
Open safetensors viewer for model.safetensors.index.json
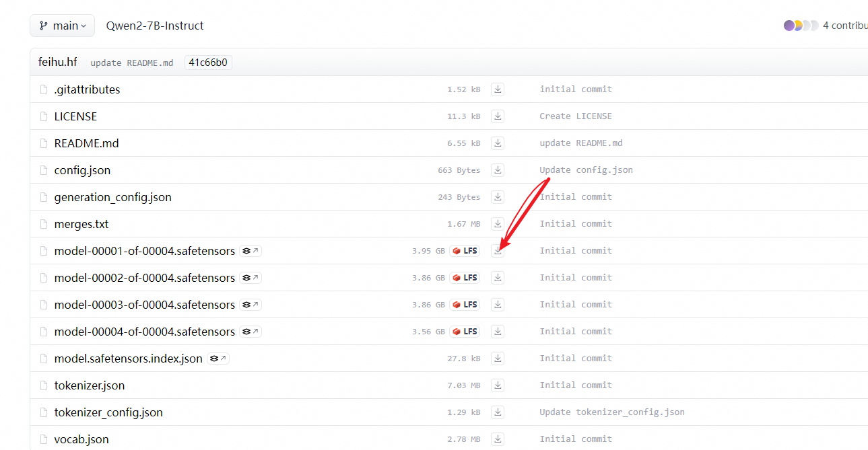[x=218, y=359]
